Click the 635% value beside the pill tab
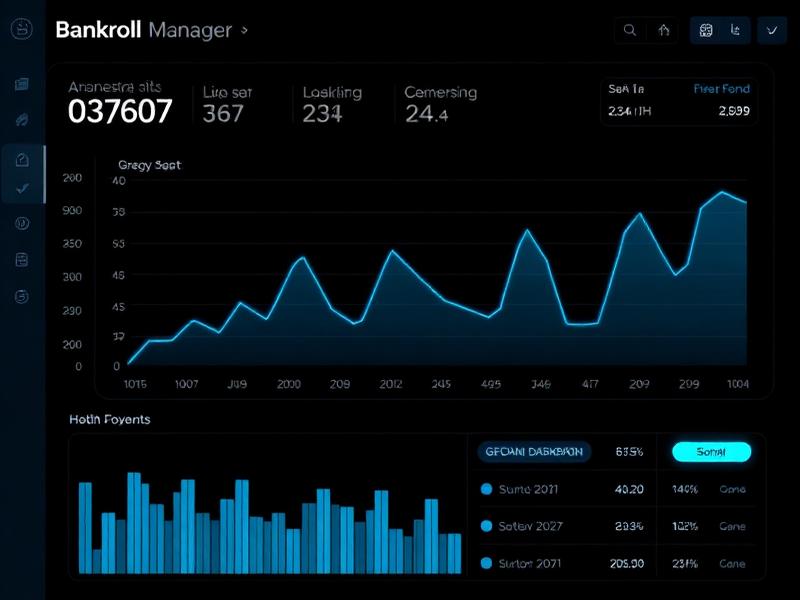Screen dimensions: 800x600 (x=629, y=452)
